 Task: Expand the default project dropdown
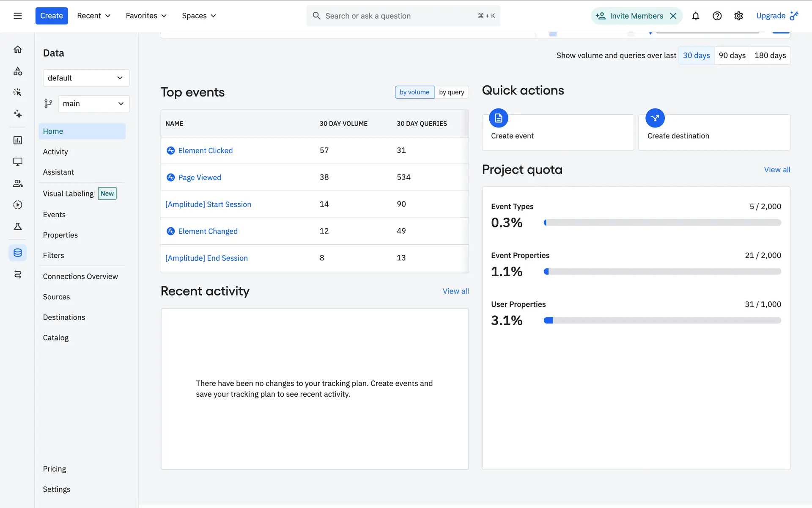(86, 78)
